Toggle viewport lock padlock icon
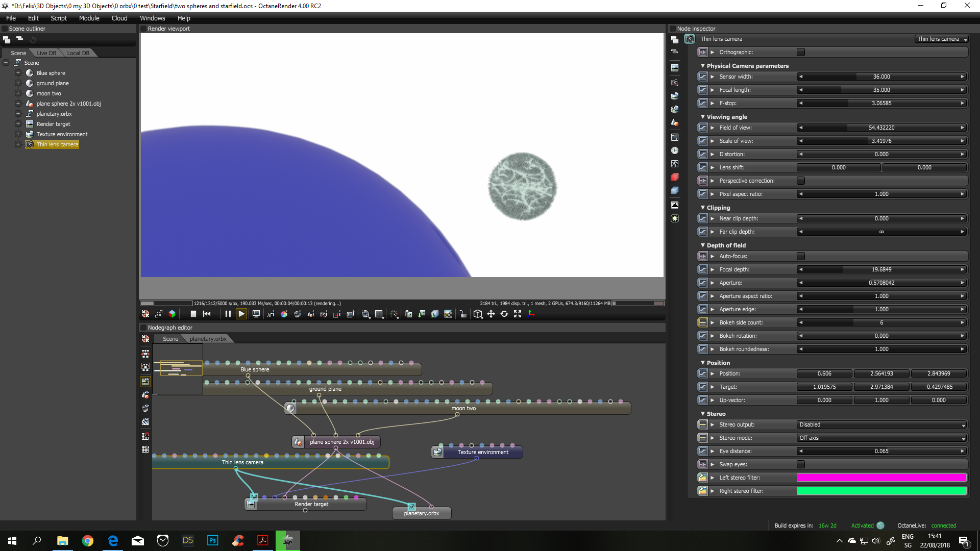The width and height of the screenshot is (980, 551). point(462,314)
